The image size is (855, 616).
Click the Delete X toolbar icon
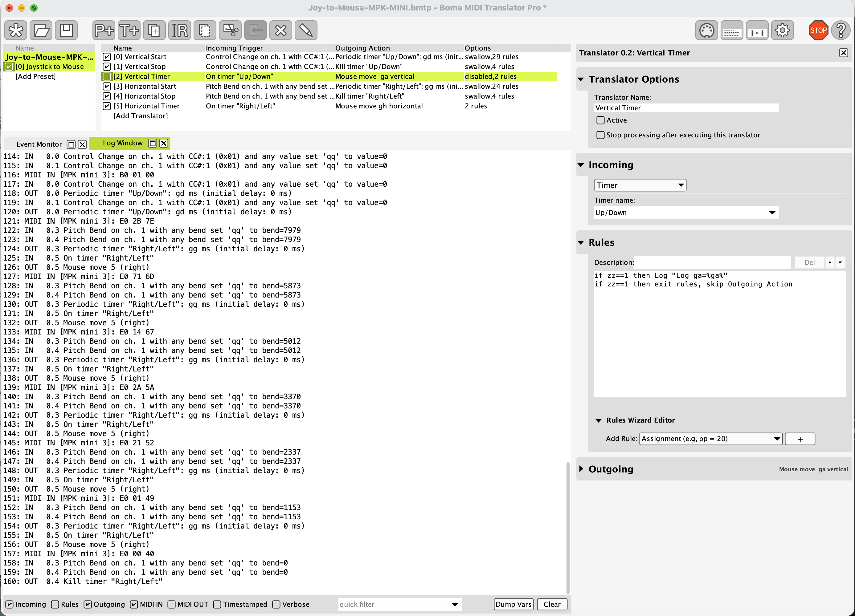(x=280, y=30)
